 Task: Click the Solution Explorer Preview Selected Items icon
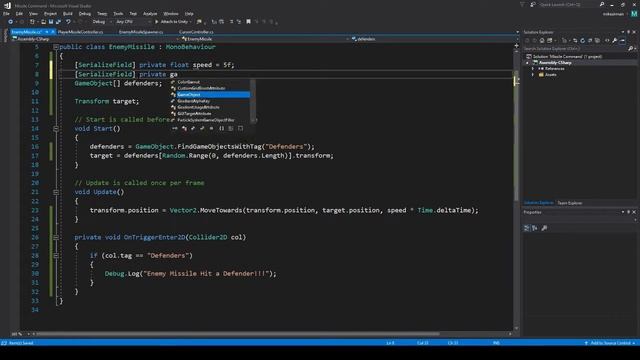622,40
